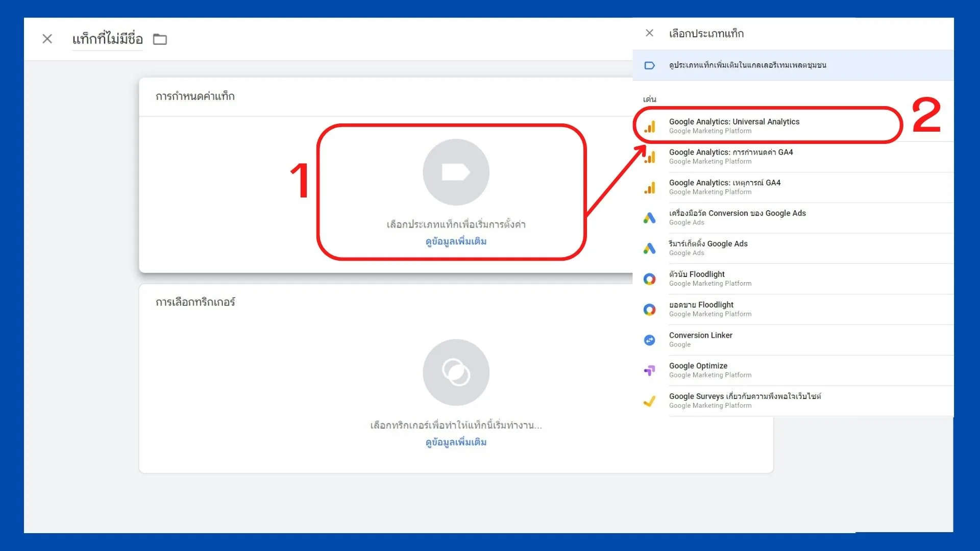Click the Google Ads conversion tracking icon
The width and height of the screenshot is (980, 551).
[650, 218]
